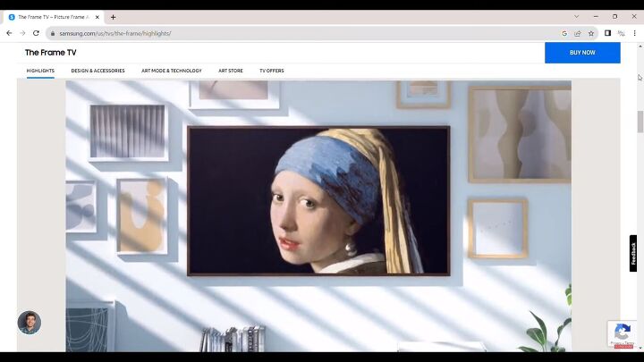Click the presenter webcam avatar
The width and height of the screenshot is (644, 362).
click(30, 323)
